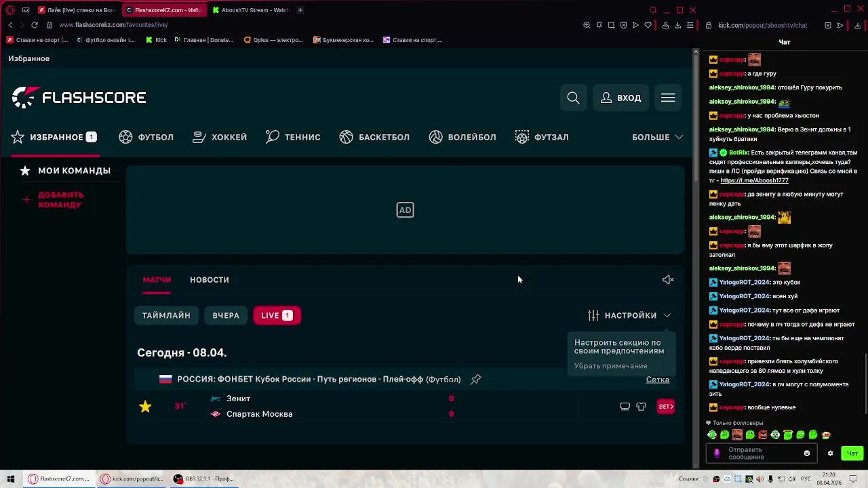Click the green Чат send button
The height and width of the screenshot is (488, 868).
pyautogui.click(x=852, y=453)
